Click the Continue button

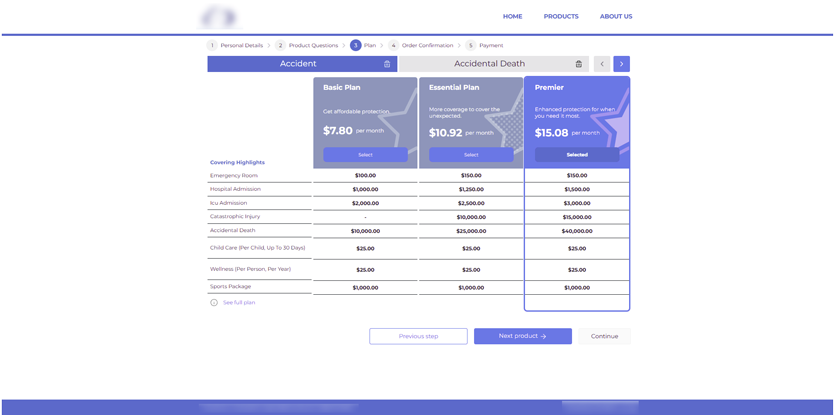click(604, 336)
